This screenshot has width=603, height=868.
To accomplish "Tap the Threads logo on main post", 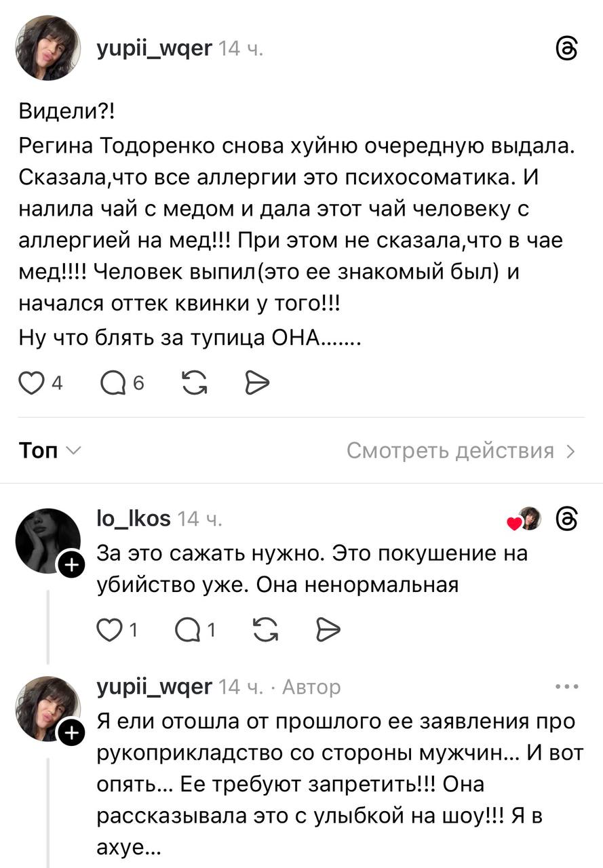I will [x=567, y=49].
